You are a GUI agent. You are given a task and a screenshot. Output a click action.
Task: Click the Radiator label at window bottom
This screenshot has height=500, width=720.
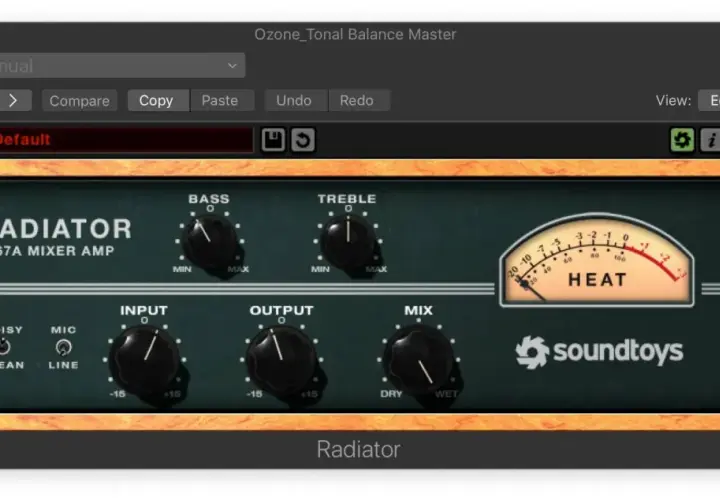358,449
